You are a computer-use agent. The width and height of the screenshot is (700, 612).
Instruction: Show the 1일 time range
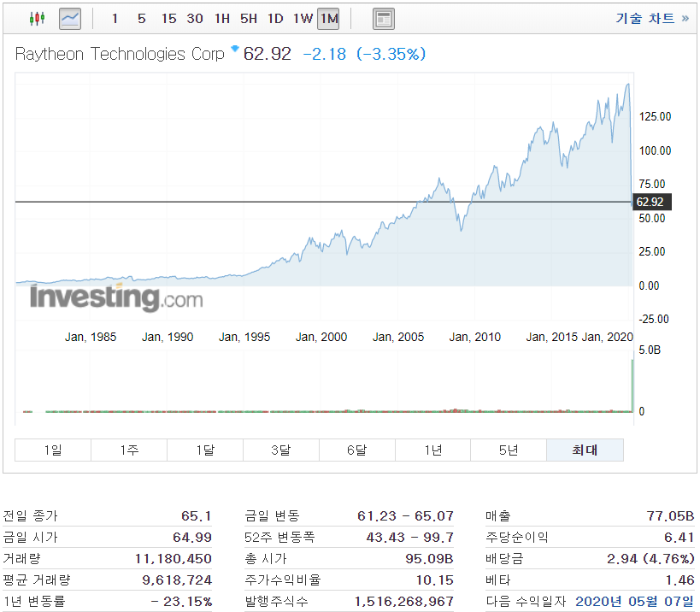(53, 450)
